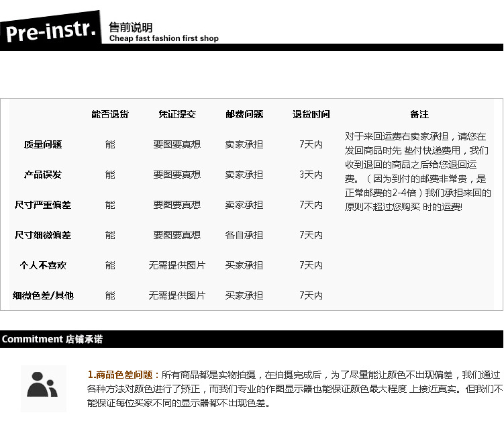Viewport: 504px width, 421px height.
Task: Click the 备注 column header
Action: point(419,114)
